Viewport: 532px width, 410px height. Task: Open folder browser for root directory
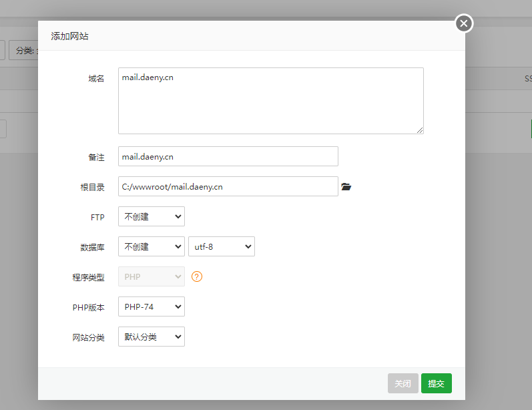click(346, 187)
